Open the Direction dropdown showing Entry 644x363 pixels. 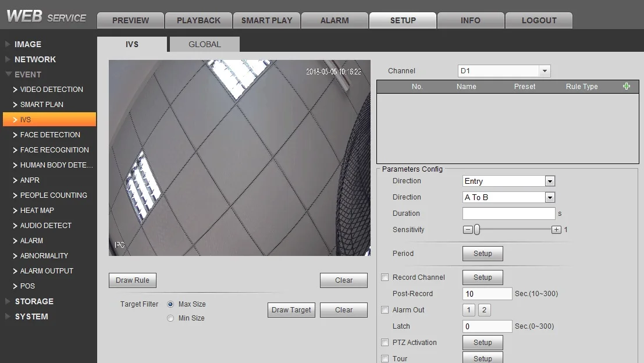(509, 181)
